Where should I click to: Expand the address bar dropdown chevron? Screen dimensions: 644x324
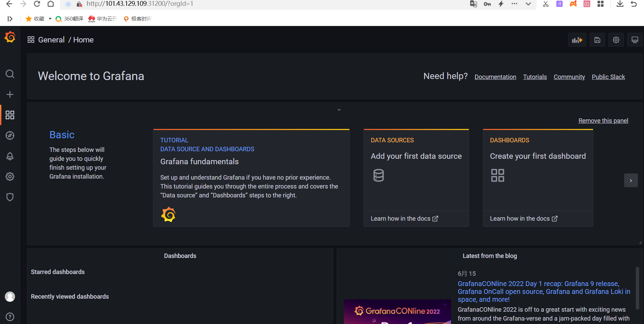point(528,4)
